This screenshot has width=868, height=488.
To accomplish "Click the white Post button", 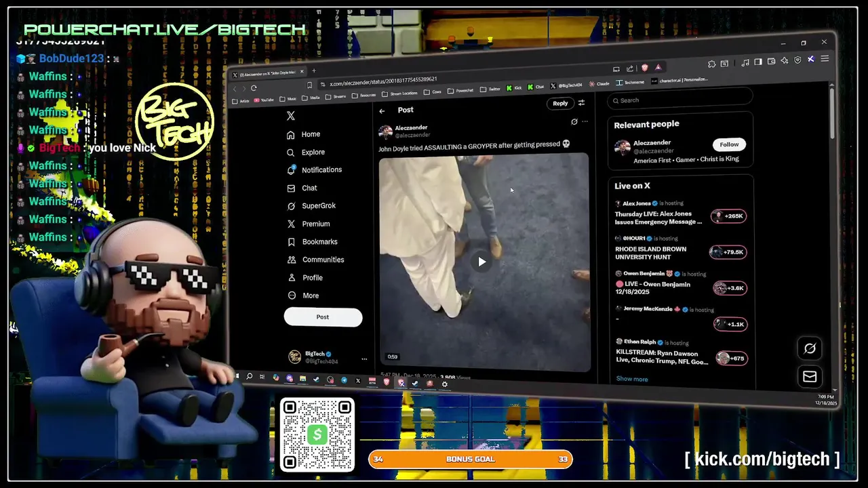I will pyautogui.click(x=323, y=317).
